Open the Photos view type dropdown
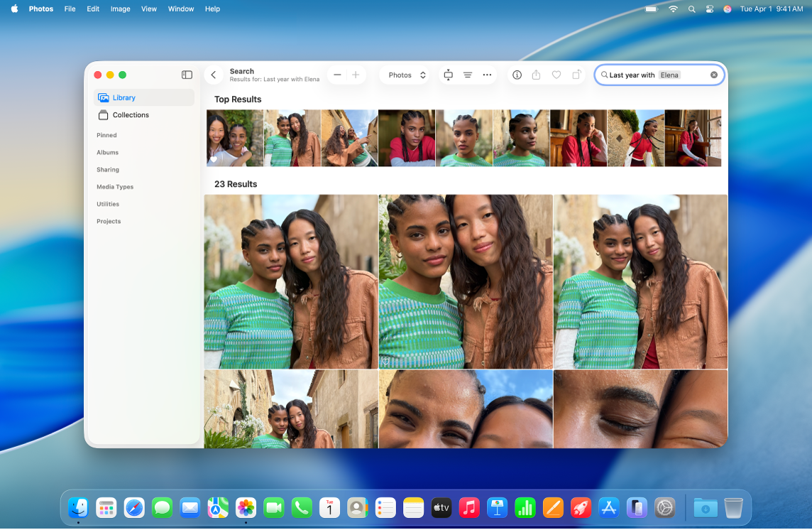The width and height of the screenshot is (812, 530). (x=405, y=75)
